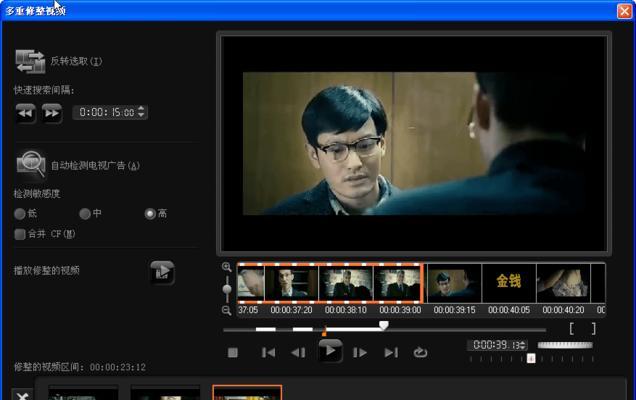
Task: Select the second trimmed clip at the bottom
Action: click(165, 393)
